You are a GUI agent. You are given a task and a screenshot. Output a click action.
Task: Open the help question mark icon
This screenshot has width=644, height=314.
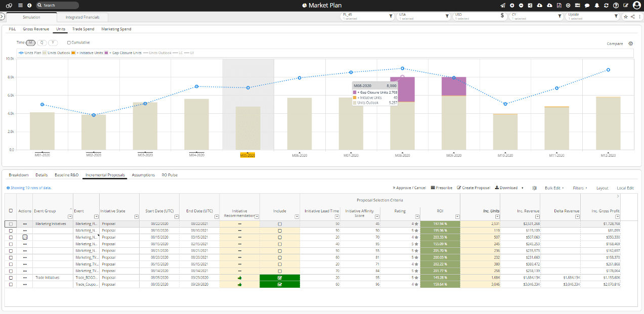click(616, 5)
